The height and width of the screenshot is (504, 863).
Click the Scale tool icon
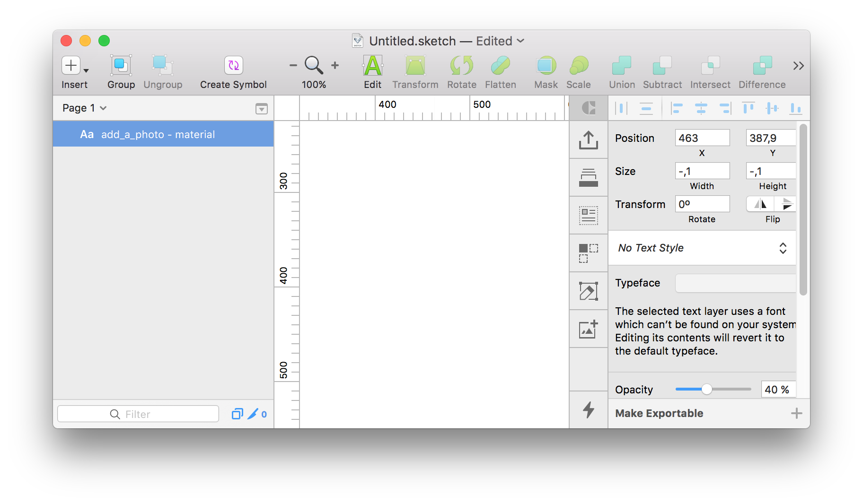pyautogui.click(x=578, y=72)
